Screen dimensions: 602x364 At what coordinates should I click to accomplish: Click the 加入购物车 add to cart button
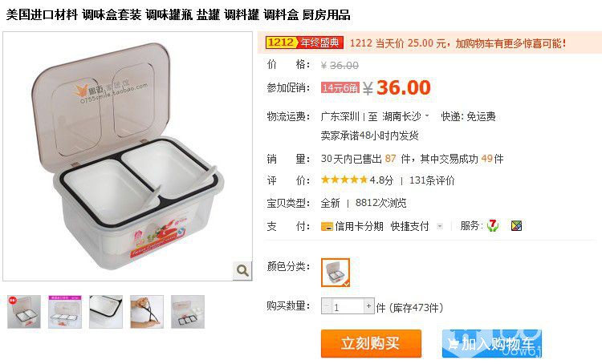[492, 343]
